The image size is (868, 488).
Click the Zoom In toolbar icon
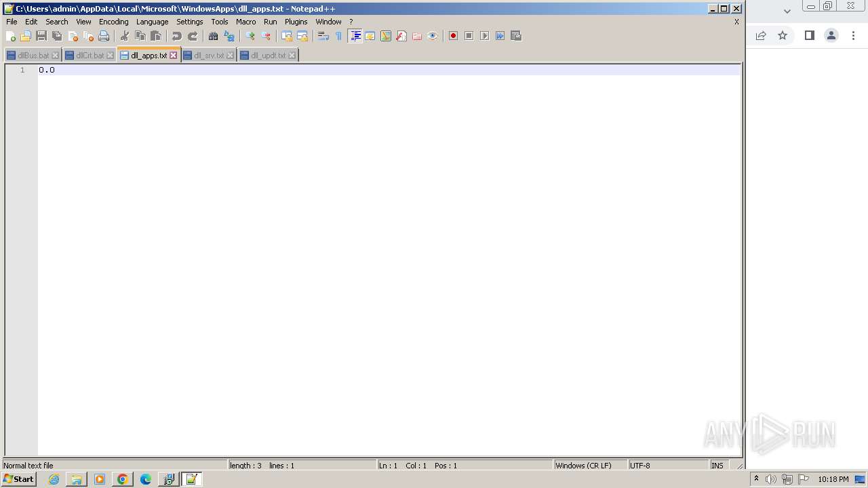250,36
